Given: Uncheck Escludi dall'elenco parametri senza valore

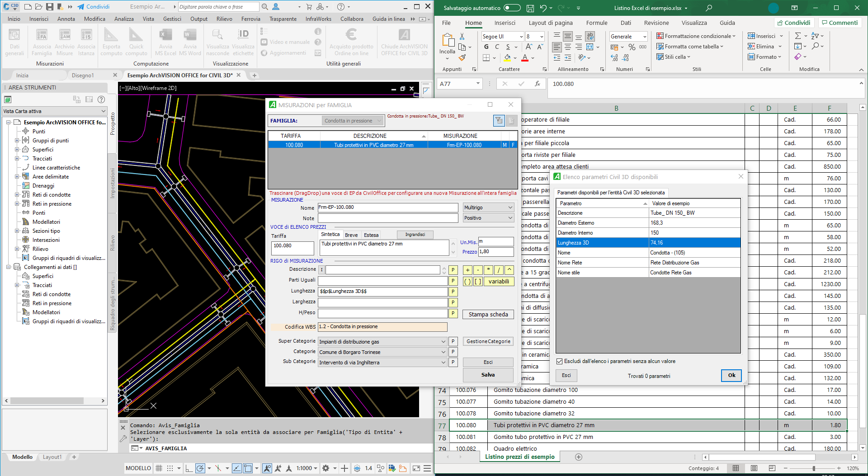Looking at the screenshot, I should (x=560, y=361).
